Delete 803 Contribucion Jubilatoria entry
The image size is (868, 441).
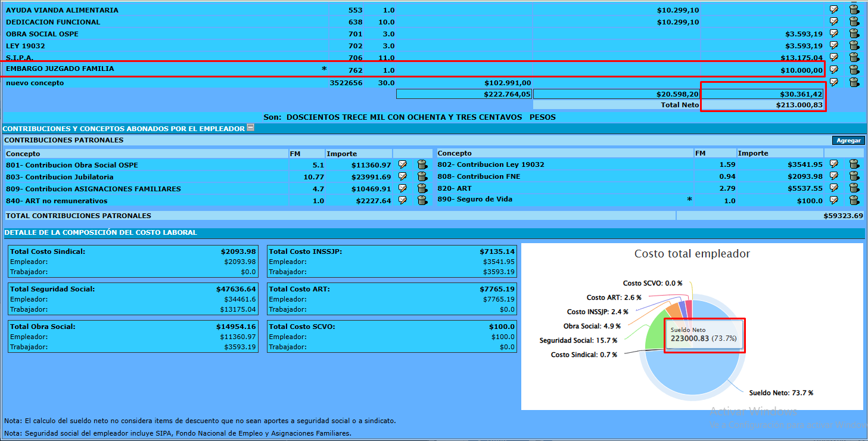click(422, 176)
